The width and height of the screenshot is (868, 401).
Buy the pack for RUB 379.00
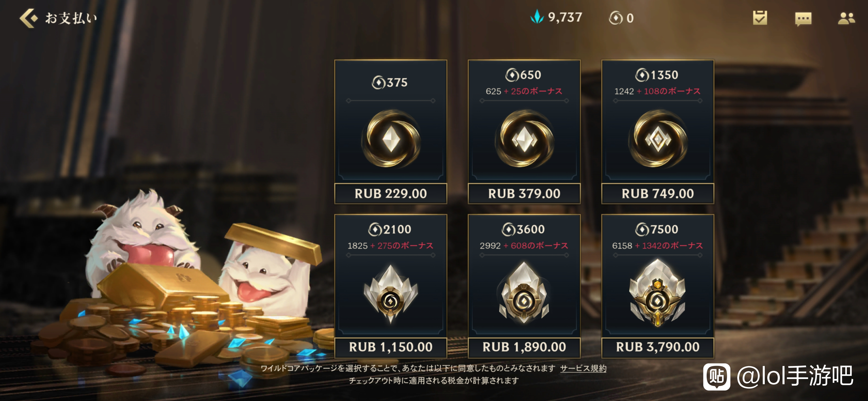[524, 194]
